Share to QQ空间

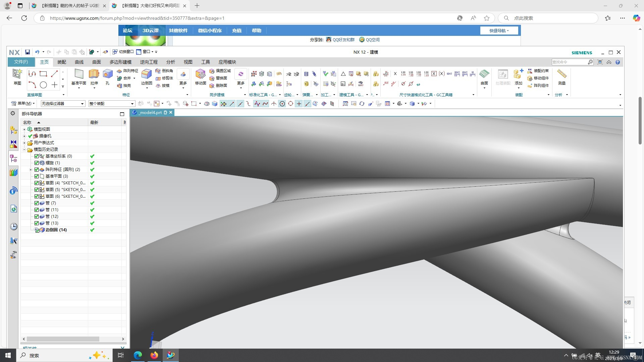369,40
